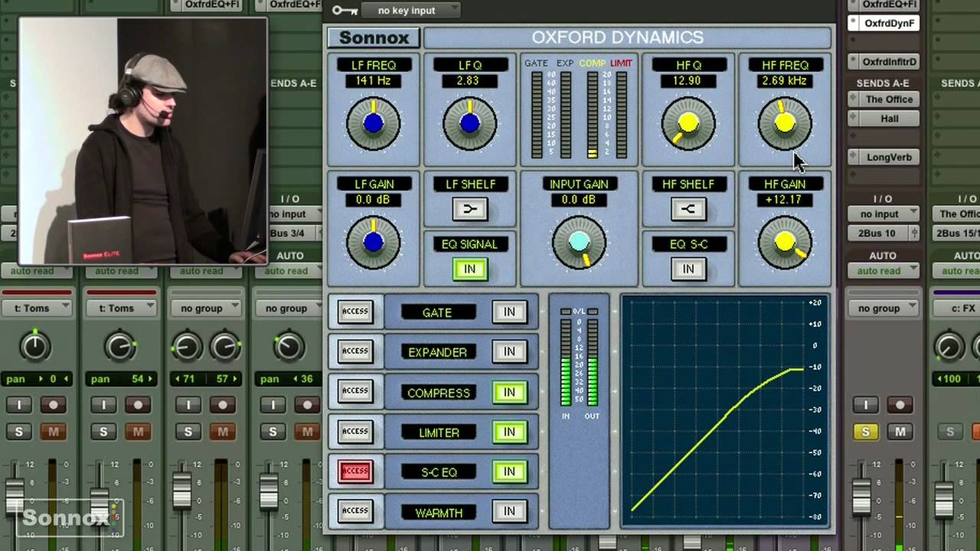Screen dimensions: 980x551
Task: Adjust the HF Q knob
Action: point(688,123)
